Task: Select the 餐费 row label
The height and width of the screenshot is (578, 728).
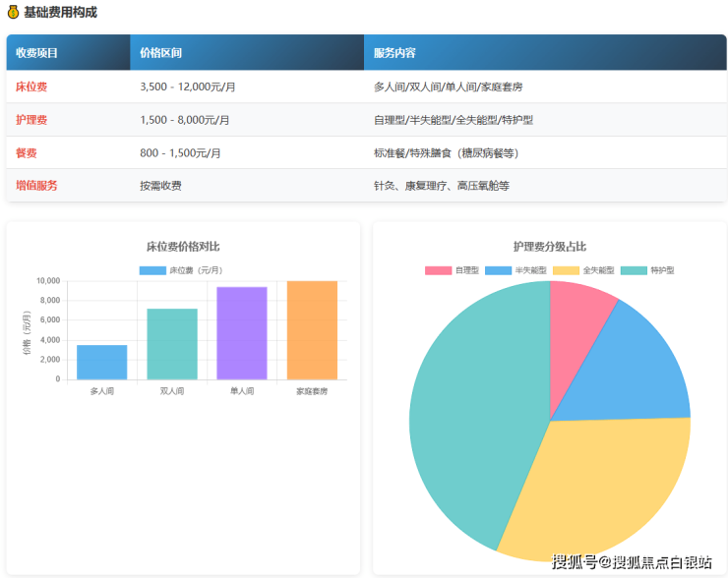Action: [x=27, y=153]
